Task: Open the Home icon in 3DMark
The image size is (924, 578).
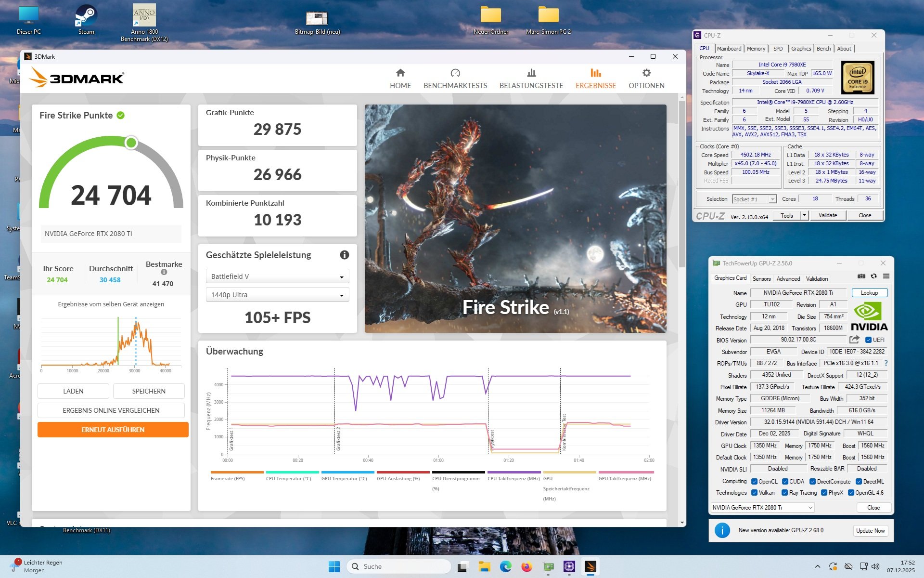Action: click(400, 73)
